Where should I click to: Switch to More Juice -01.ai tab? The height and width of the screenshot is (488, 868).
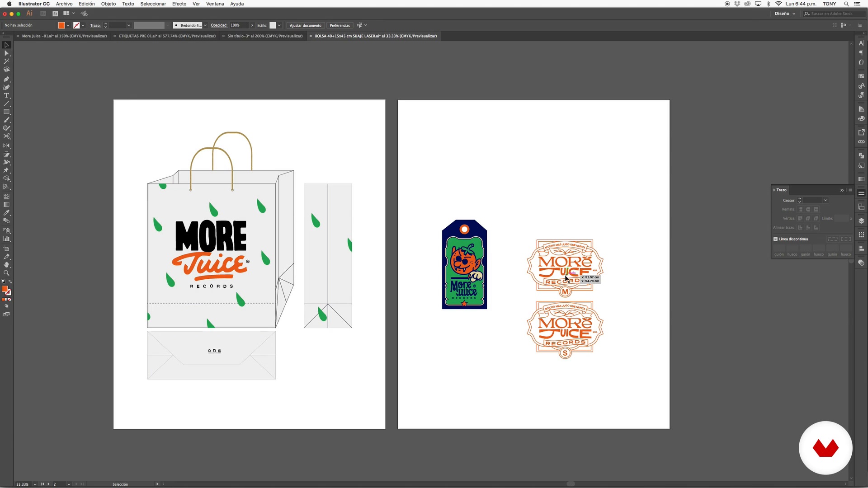coord(64,36)
